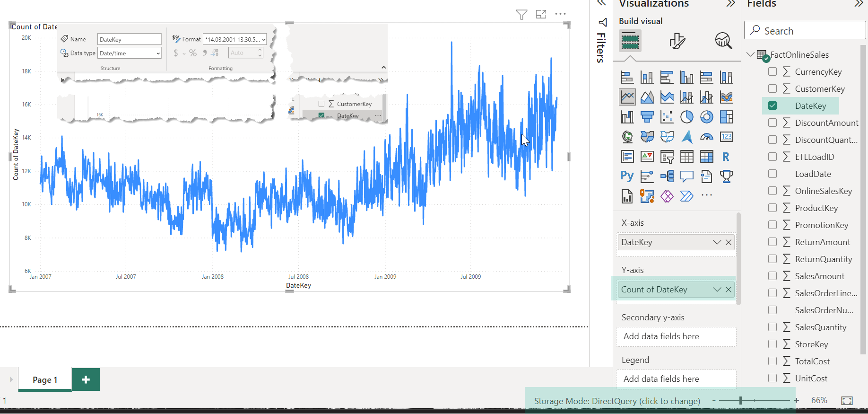Insert the Python visual
Screen dimensions: 868x414
tap(627, 176)
